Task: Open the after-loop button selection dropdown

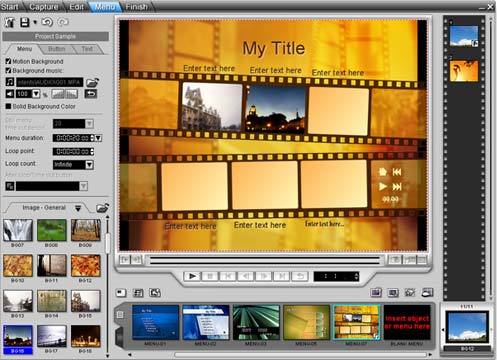Action: tap(83, 186)
